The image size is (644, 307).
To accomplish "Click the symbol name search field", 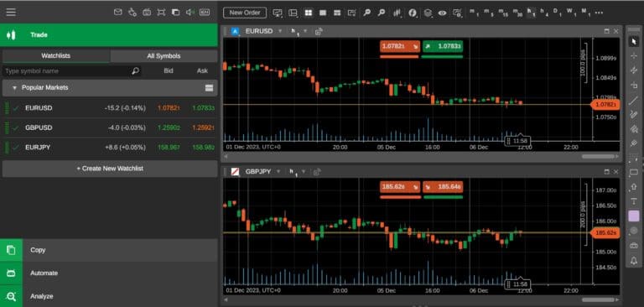I will pos(72,71).
